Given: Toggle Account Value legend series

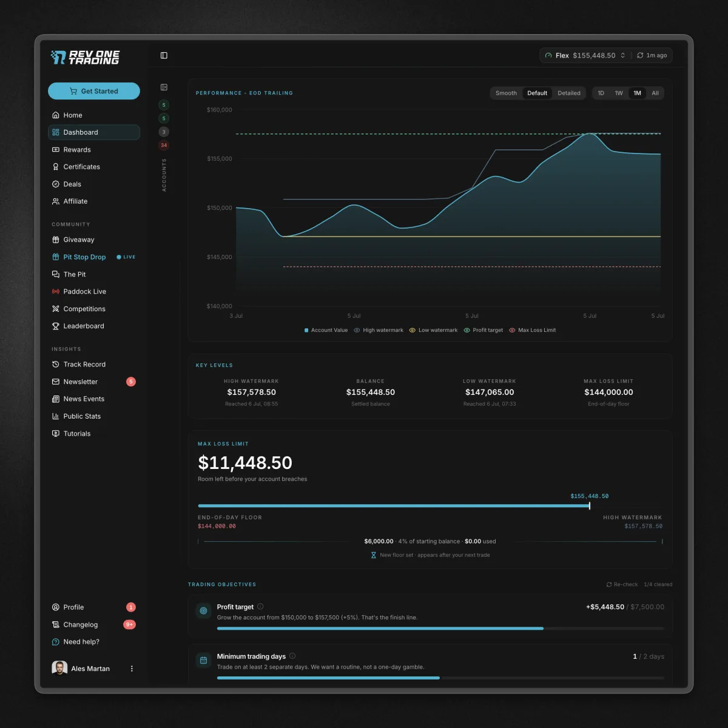Looking at the screenshot, I should (326, 331).
